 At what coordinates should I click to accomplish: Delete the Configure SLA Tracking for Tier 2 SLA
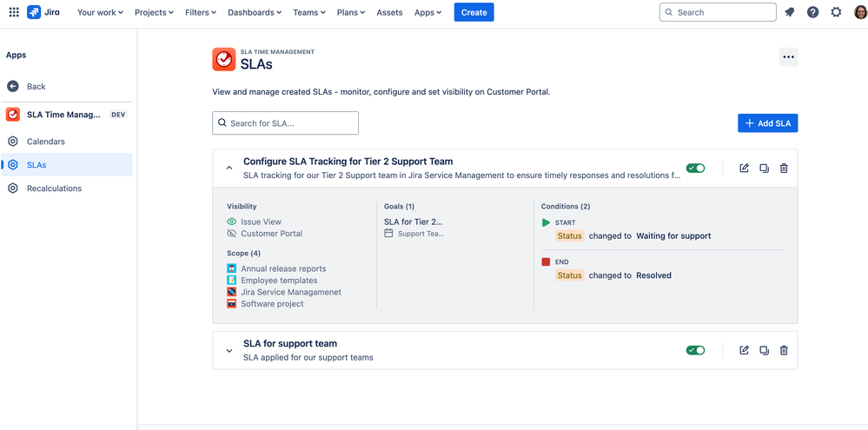(x=784, y=169)
